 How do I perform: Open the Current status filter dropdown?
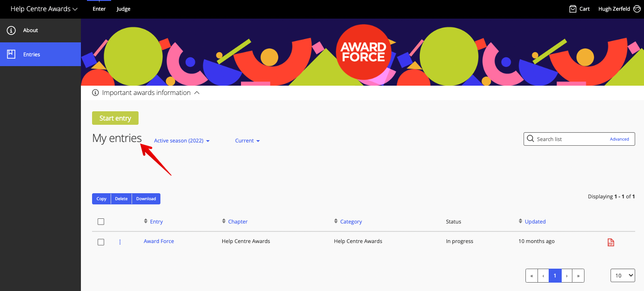point(247,141)
